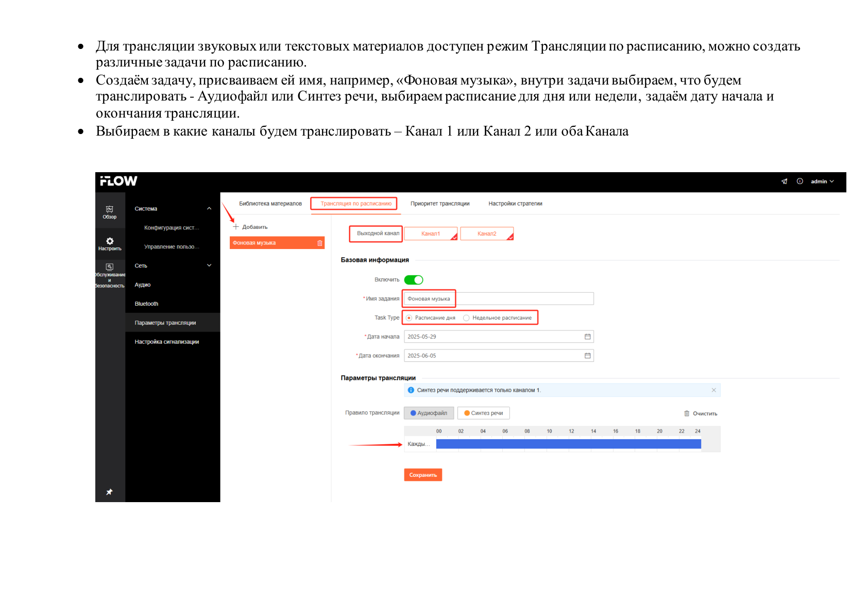Delete the Фоновая музыка task with trash icon
This screenshot has width=868, height=614.
[319, 243]
